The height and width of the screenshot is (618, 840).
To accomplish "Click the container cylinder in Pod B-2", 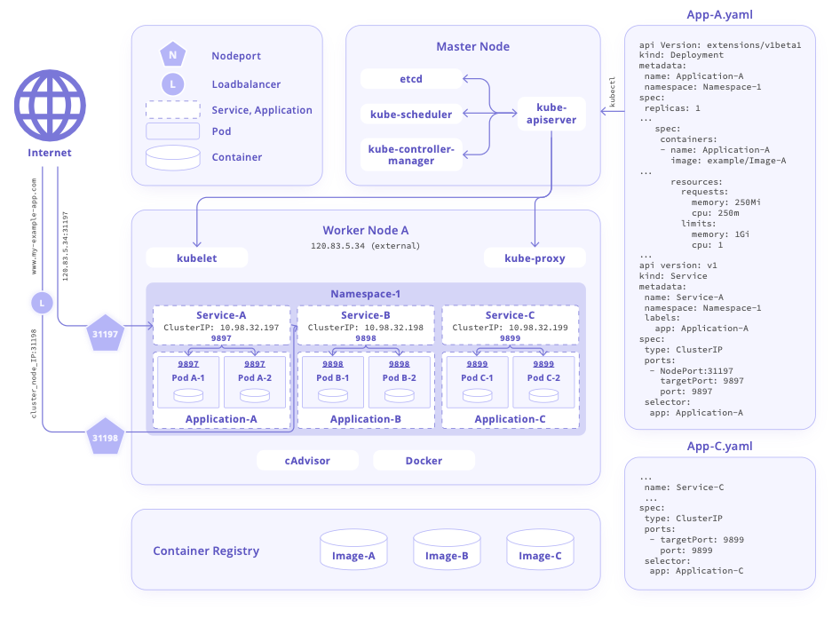I will (x=399, y=396).
